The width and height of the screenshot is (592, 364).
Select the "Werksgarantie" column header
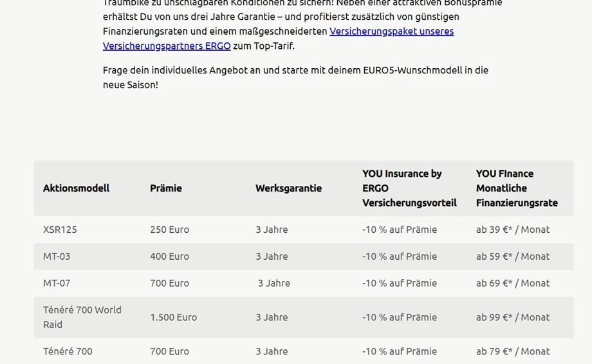click(x=288, y=188)
